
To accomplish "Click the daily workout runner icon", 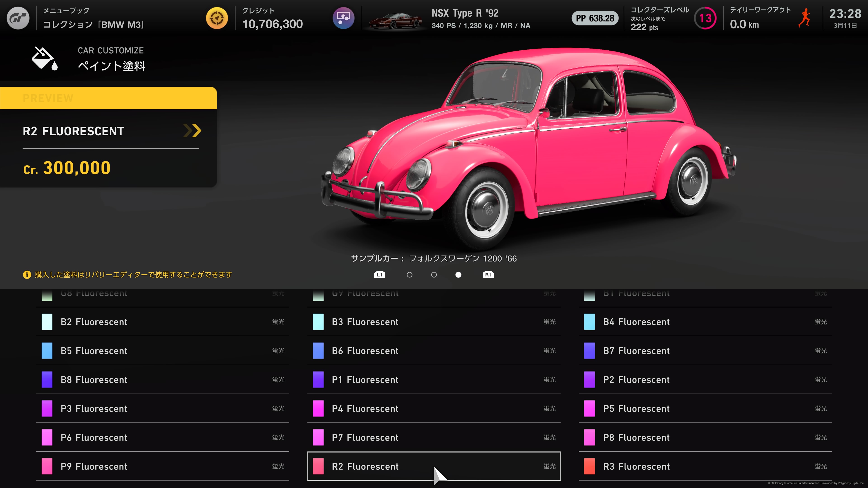I will [x=805, y=18].
